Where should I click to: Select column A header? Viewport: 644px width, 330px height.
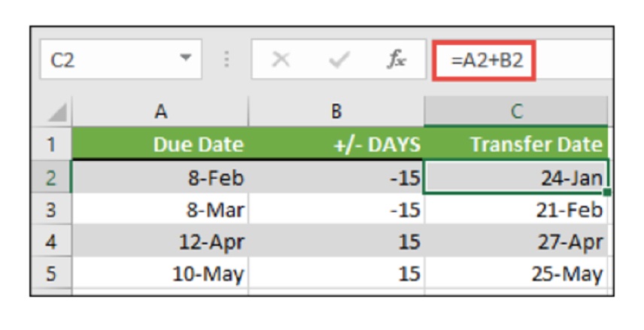(160, 112)
